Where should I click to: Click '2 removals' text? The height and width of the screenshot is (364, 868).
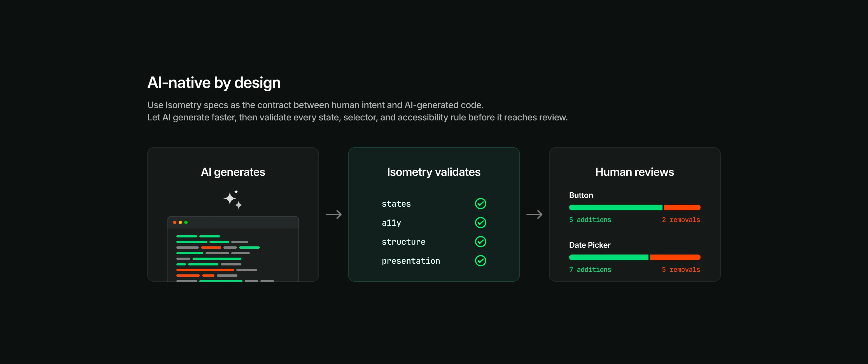point(681,220)
